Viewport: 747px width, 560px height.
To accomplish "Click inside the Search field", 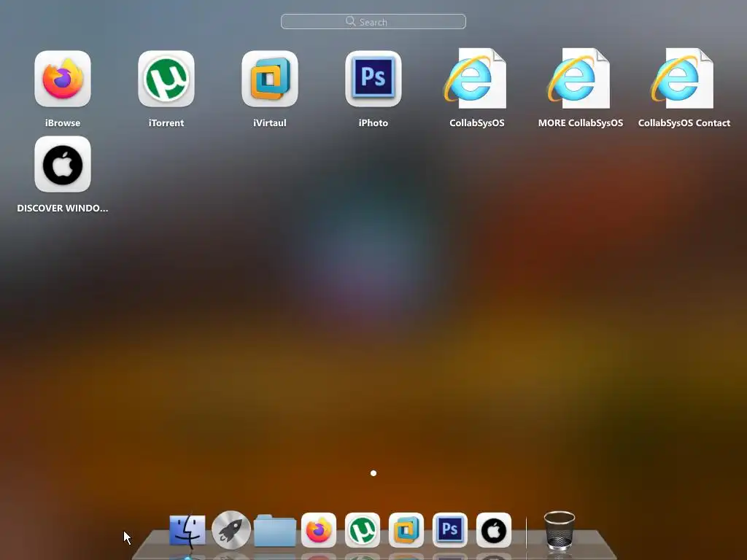I will (373, 21).
